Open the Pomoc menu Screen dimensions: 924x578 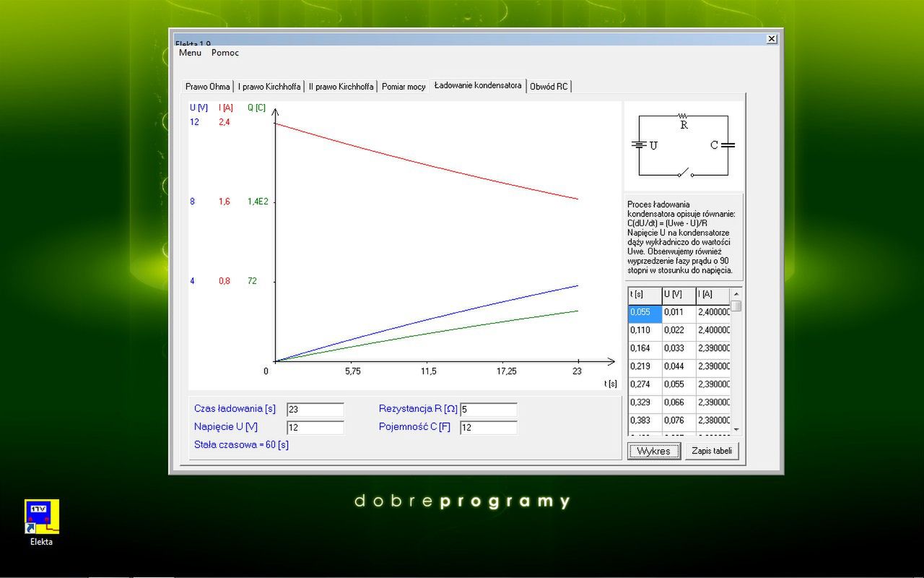[x=225, y=53]
